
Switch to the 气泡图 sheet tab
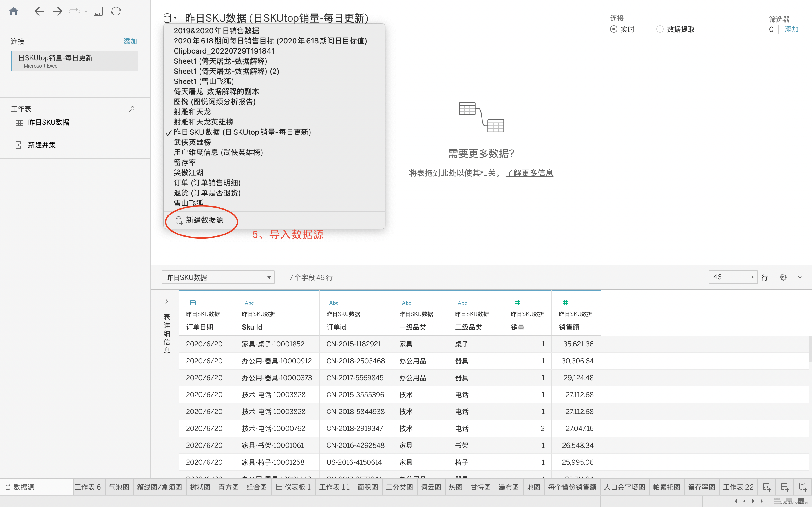click(x=119, y=487)
